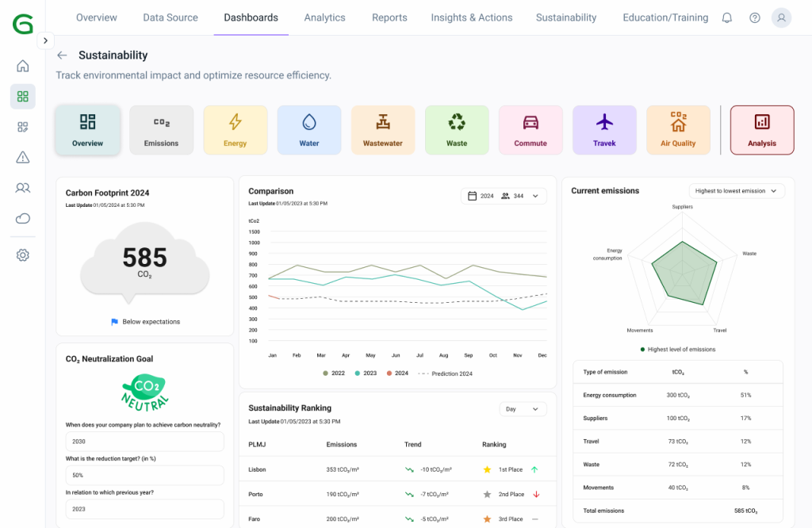Open the Day dropdown in Sustainability Ranking
812x528 pixels.
tap(523, 409)
